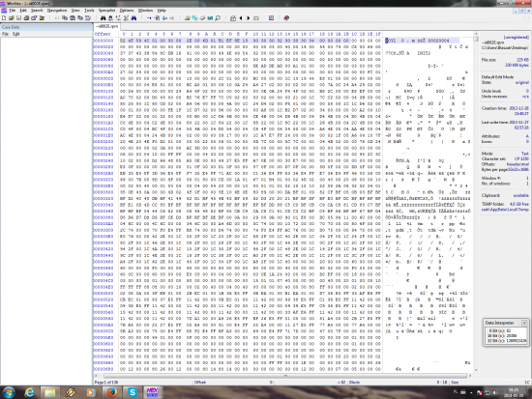Click the grid Options toolbar icon
Viewport: 532px width, 399px height.
[272, 18]
